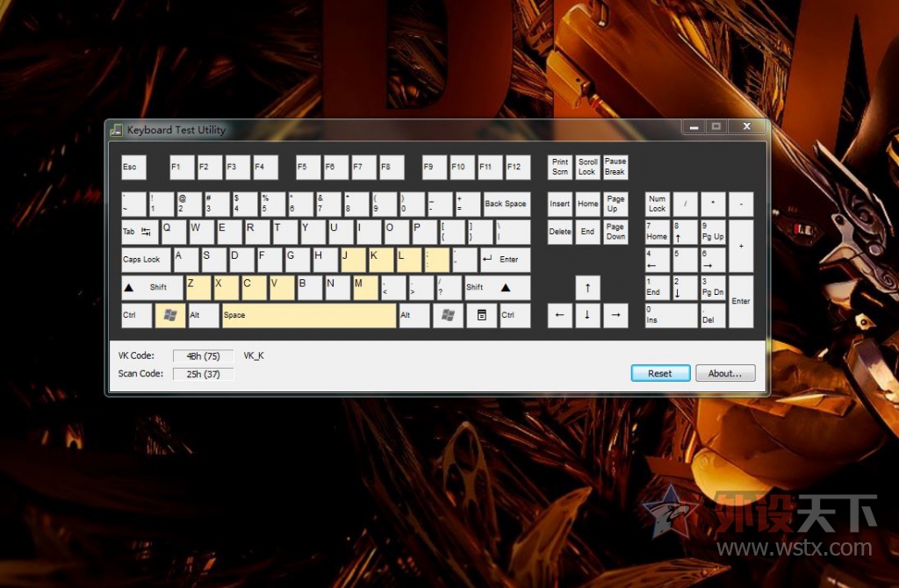Screen dimensions: 899x588
Task: Click the Esc key
Action: (x=133, y=167)
